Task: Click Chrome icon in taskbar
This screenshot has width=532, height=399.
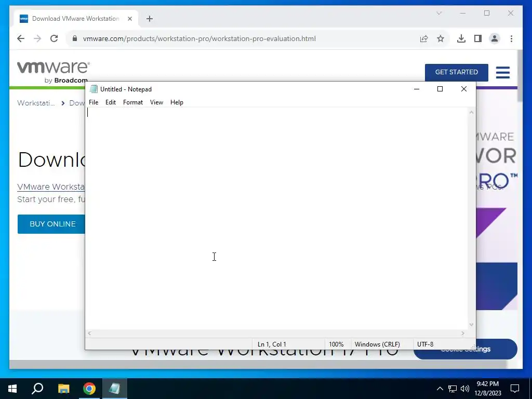Action: (89, 389)
